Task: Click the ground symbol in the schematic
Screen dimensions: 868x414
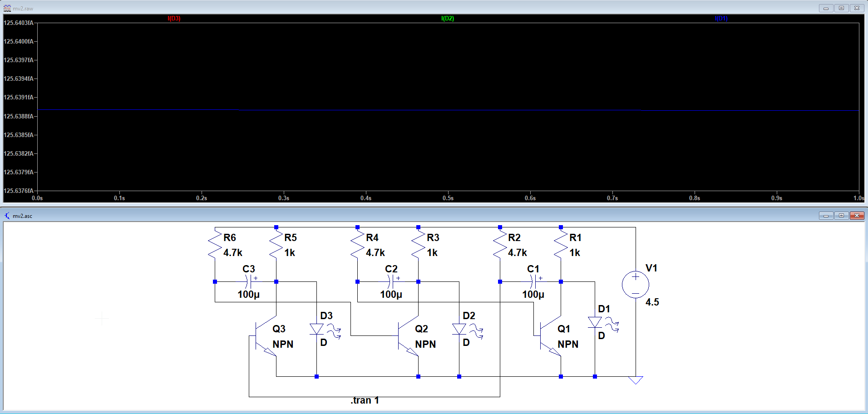Action: 636,380
